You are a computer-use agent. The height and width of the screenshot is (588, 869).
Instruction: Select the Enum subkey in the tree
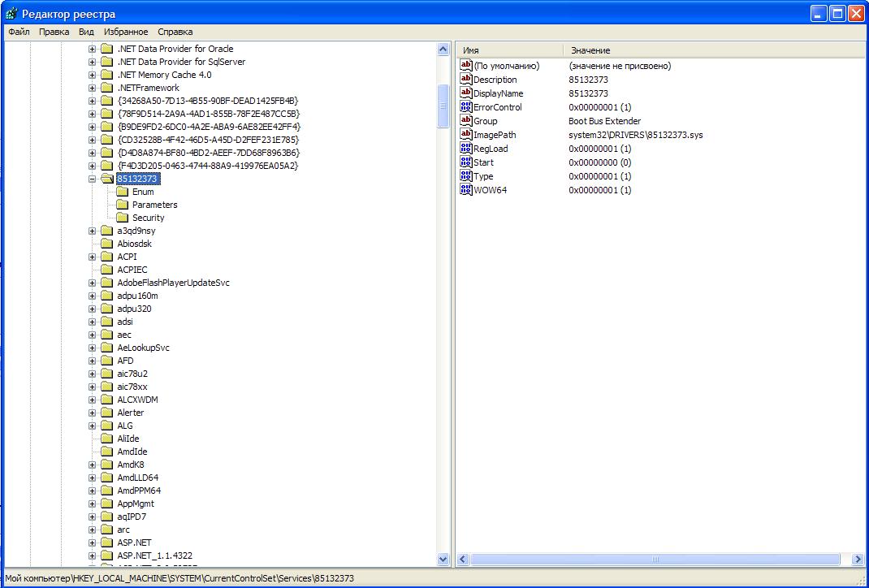click(x=143, y=192)
